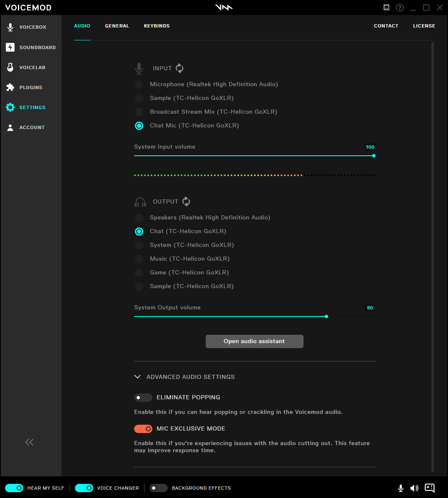
Task: Click the headphones icon beside OUTPUT
Action: [140, 202]
